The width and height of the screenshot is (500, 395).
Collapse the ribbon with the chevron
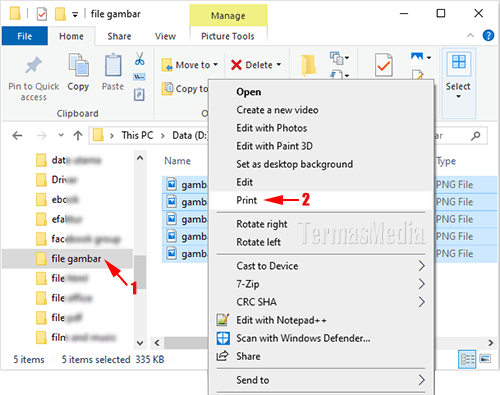(470, 35)
